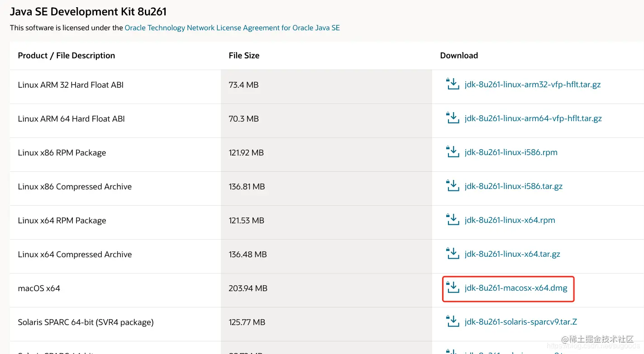This screenshot has width=644, height=354.
Task: Click download icon beside jdk-8u261-linux-i586.rpm
Action: [x=453, y=152]
